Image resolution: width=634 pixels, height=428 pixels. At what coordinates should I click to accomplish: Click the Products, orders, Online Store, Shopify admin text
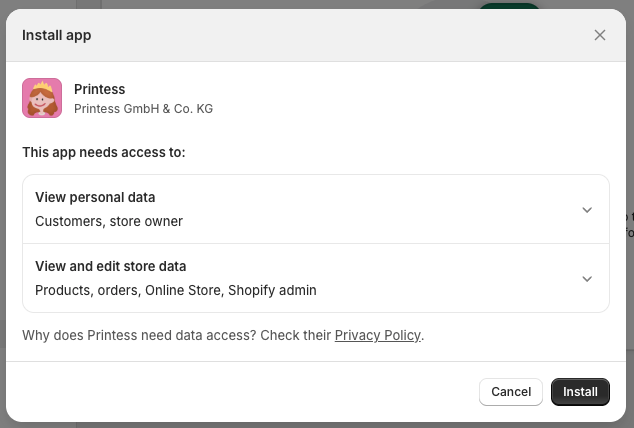click(176, 290)
